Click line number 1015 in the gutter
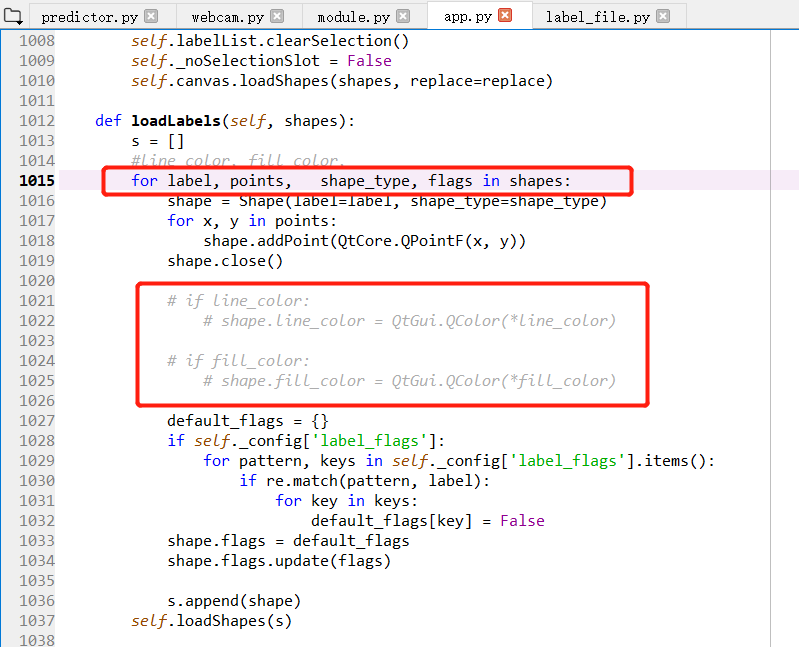 click(37, 180)
